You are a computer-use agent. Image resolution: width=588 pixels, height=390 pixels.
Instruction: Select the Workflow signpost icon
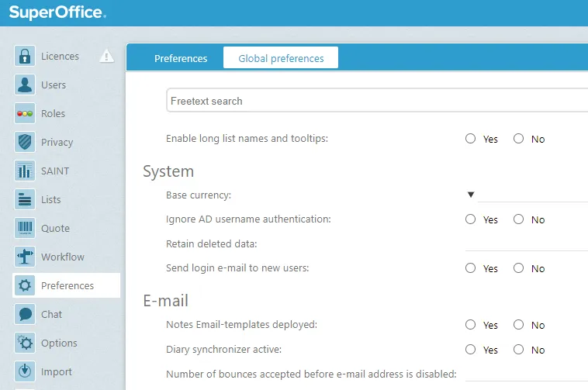25,257
